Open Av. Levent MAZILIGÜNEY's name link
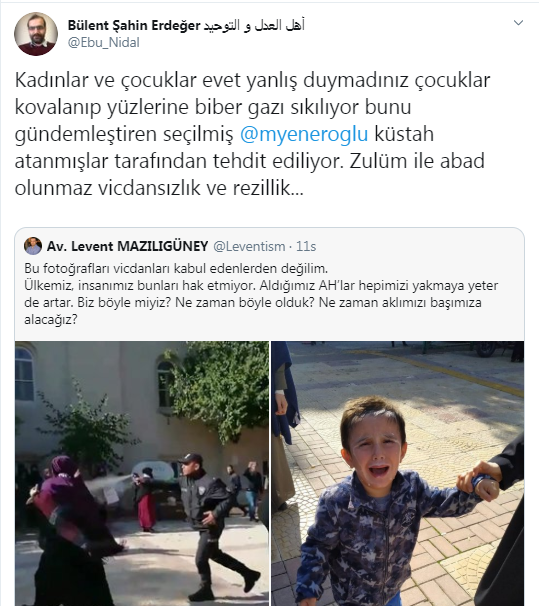The height and width of the screenshot is (606, 539). pos(128,246)
